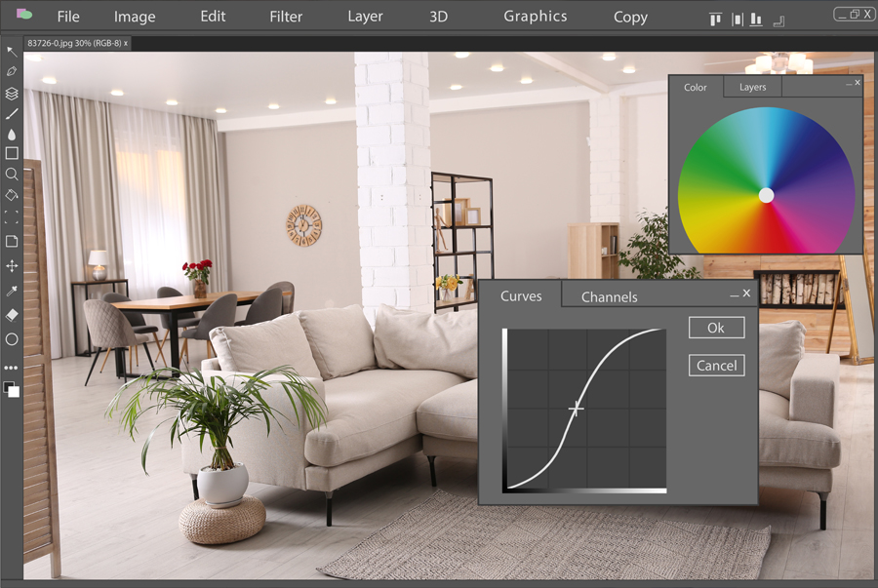Switch to the Layers tab

[x=752, y=87]
